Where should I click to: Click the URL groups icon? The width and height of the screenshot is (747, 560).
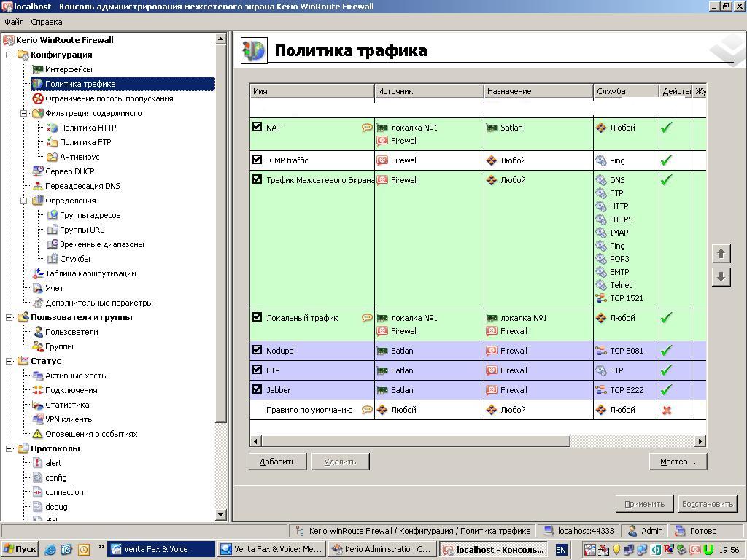(53, 230)
